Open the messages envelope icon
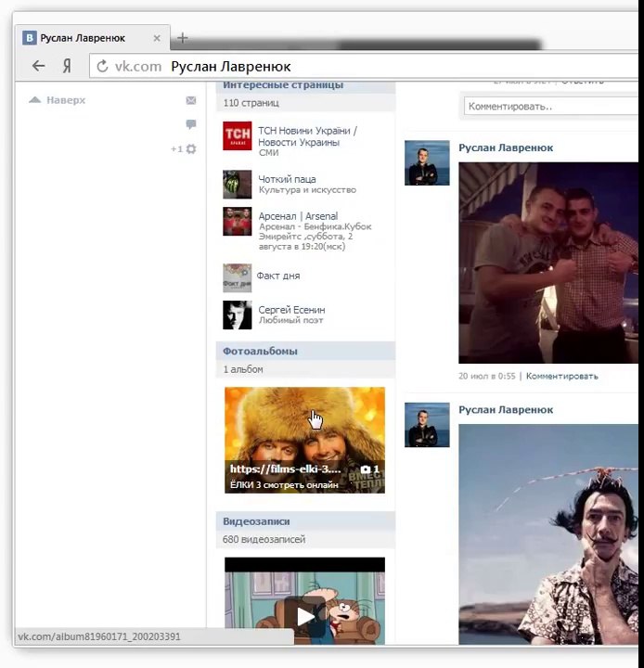 pos(191,100)
